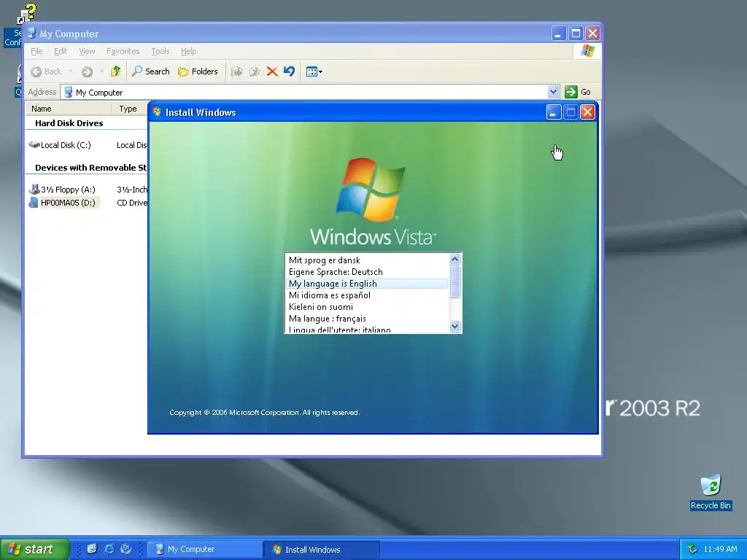Open the Back history dropdown arrow
This screenshot has width=747, height=560.
[x=70, y=71]
